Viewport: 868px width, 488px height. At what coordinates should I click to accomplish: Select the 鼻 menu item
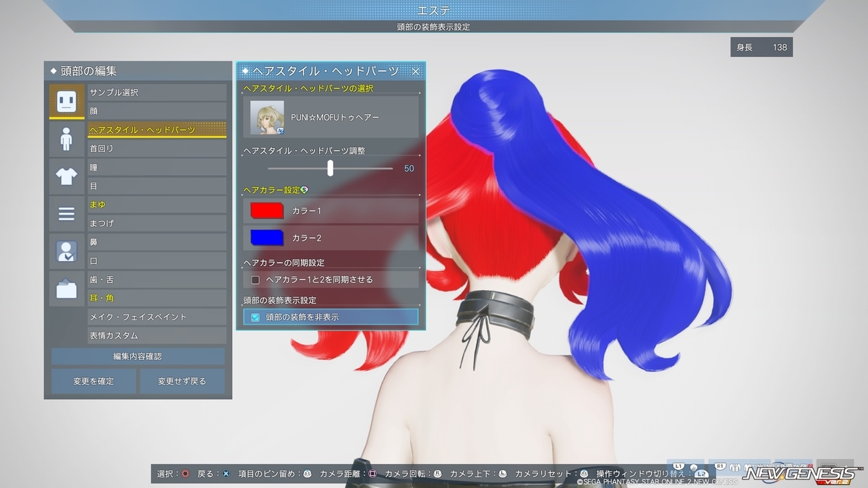click(157, 242)
